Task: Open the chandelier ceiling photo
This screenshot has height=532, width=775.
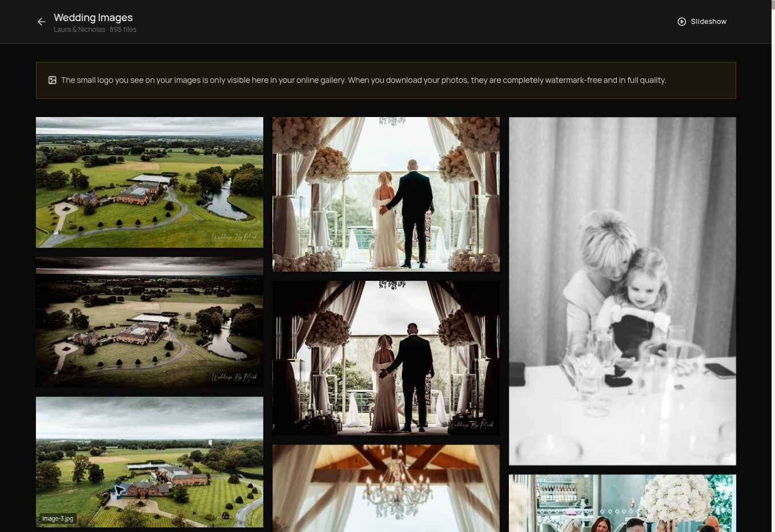Action: [x=386, y=488]
